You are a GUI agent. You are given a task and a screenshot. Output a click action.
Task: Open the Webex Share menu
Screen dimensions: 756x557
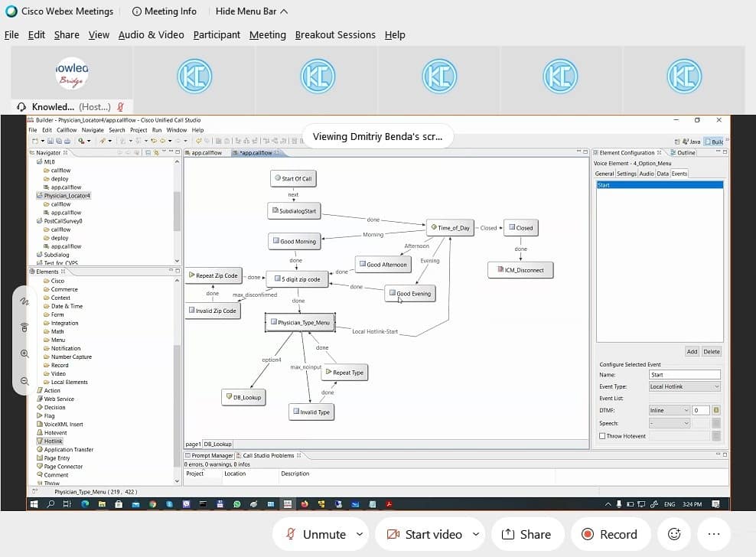coord(67,34)
